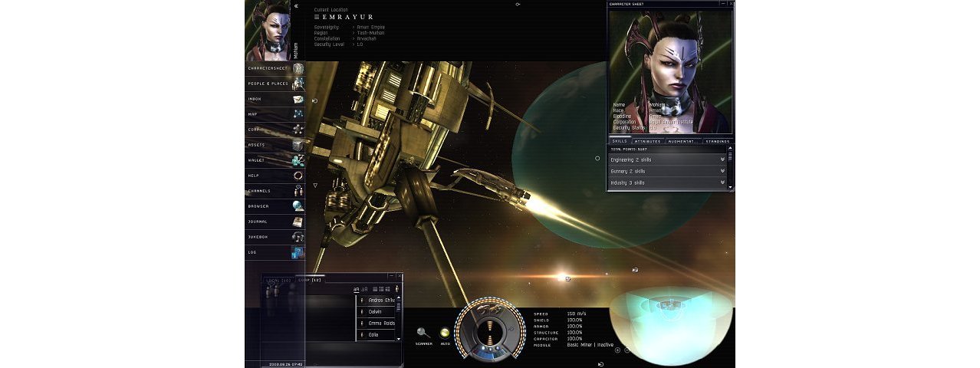980x368 pixels.
Task: Open the Skills tab in Character Sheet
Action: click(620, 141)
